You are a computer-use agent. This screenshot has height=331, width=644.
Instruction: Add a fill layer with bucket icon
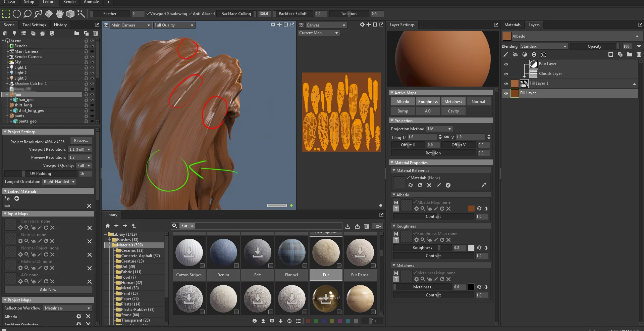click(515, 54)
